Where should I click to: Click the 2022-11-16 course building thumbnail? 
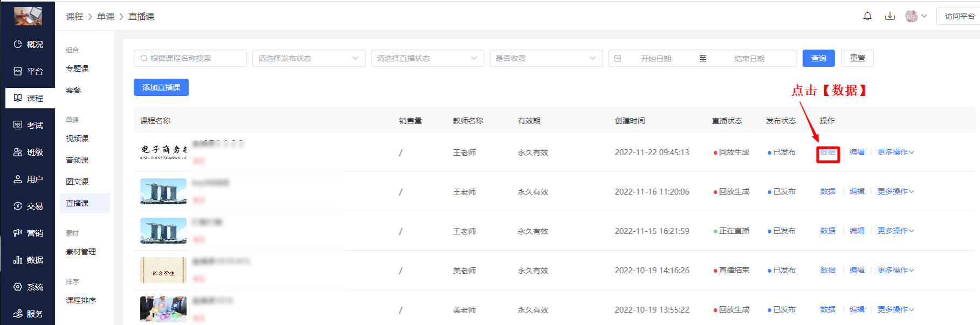pyautogui.click(x=163, y=191)
